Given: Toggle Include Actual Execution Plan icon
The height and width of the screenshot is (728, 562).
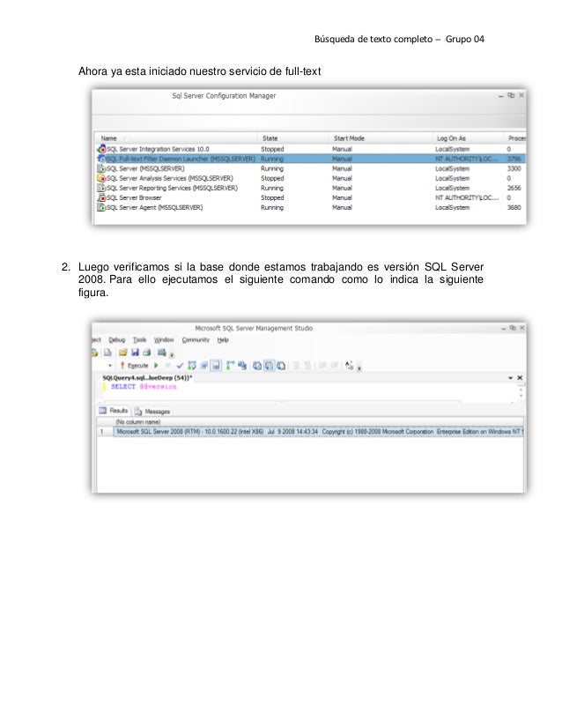Looking at the screenshot, I should 230,366.
